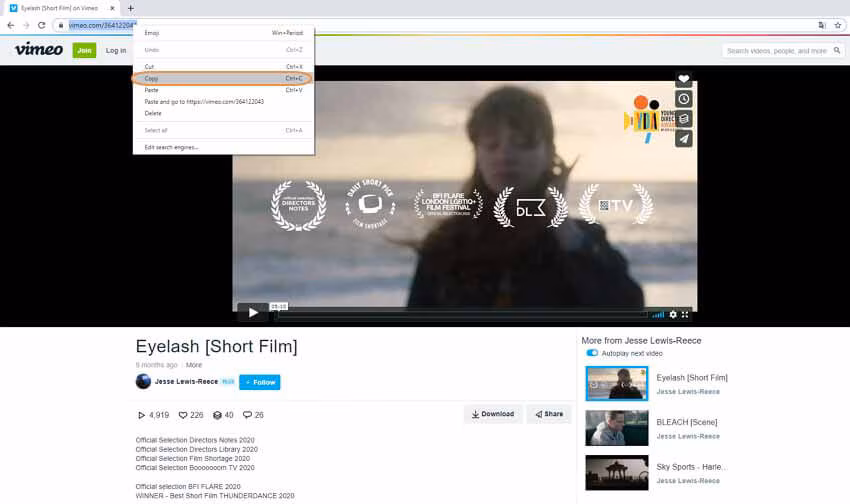
Task: Select Paste and go to vimeo URL
Action: pos(223,102)
